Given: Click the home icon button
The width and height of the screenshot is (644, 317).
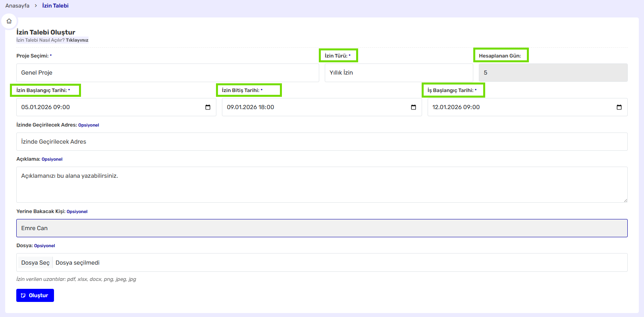Looking at the screenshot, I should (x=9, y=21).
